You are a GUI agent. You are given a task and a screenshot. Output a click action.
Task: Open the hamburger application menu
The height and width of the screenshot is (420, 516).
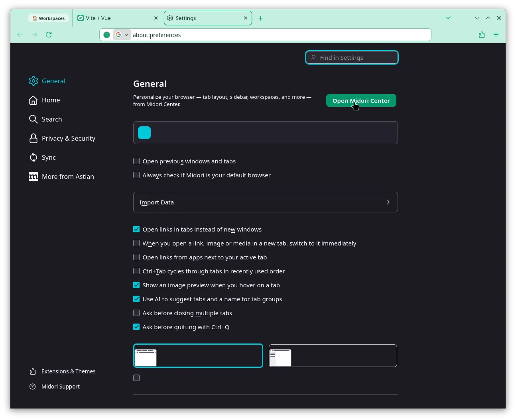(496, 35)
